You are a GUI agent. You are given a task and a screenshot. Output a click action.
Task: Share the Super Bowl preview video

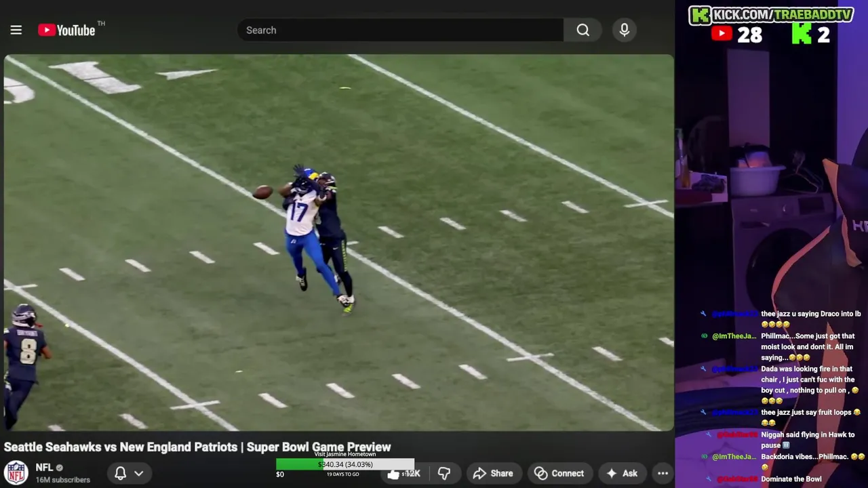click(x=493, y=473)
